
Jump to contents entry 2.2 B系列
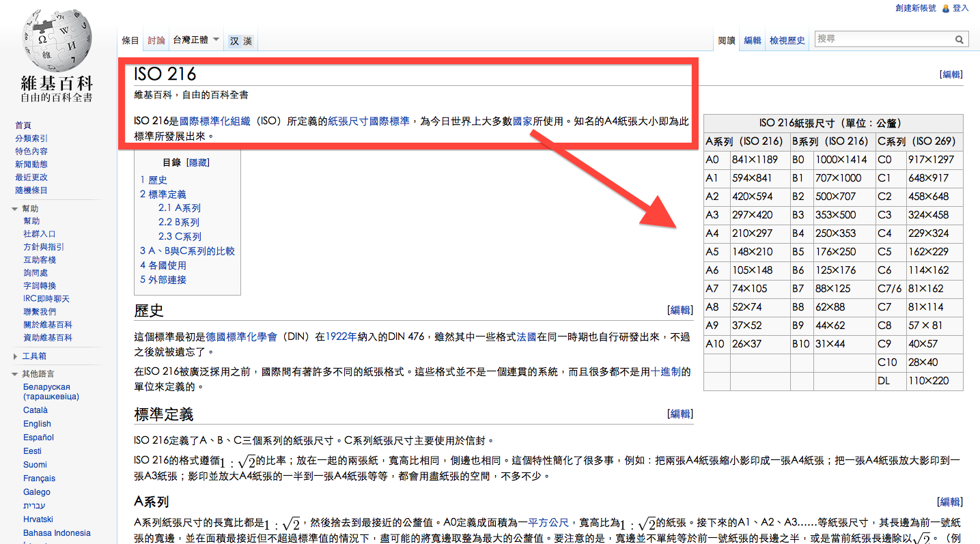coord(179,223)
